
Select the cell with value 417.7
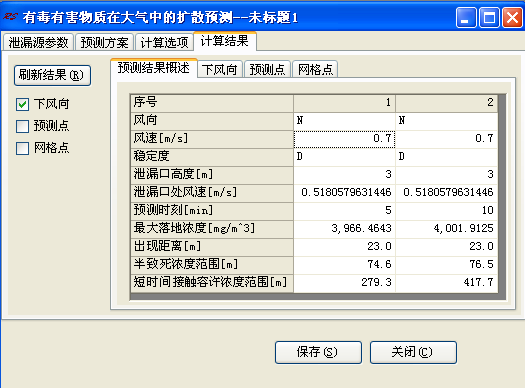[x=447, y=284]
